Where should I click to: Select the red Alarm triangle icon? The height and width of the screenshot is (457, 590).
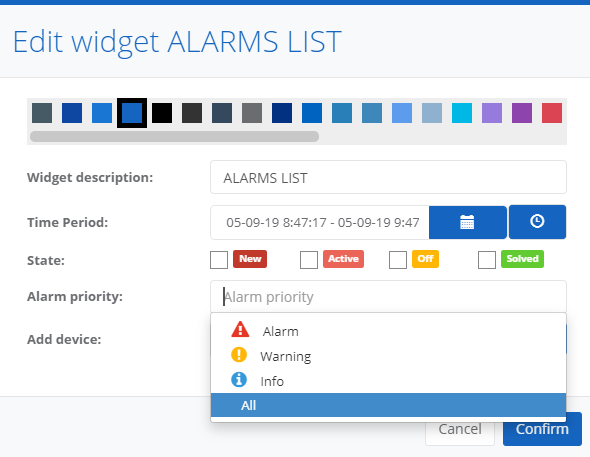[240, 329]
